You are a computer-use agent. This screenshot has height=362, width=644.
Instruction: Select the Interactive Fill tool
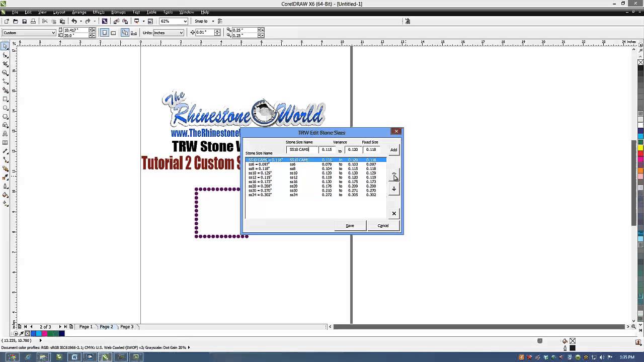tap(5, 204)
